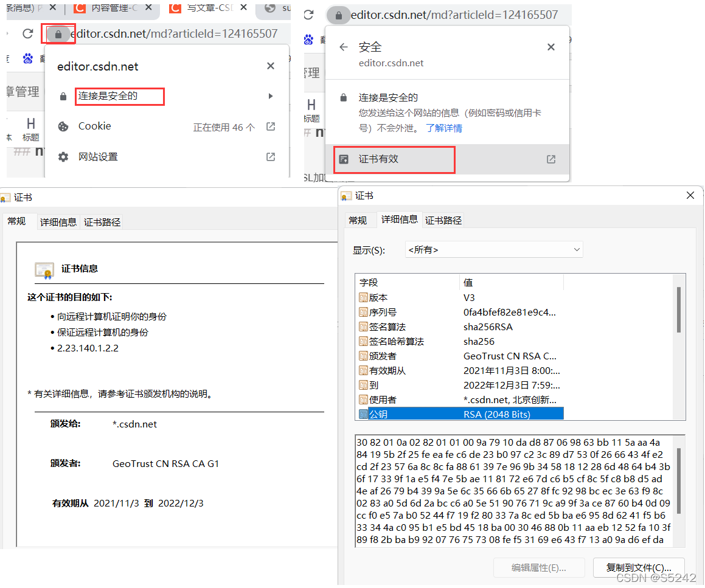
Task: Click the 颁发者 row icon
Action: (x=363, y=356)
